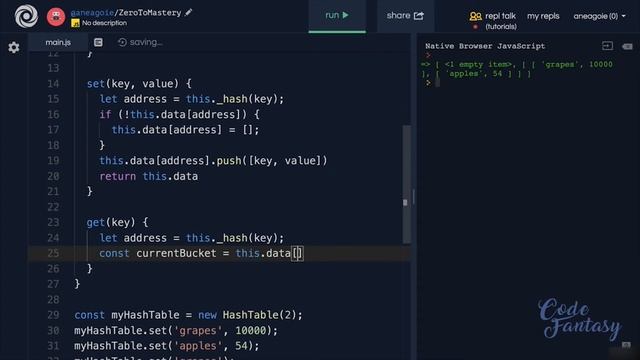
Task: Click 'const myHashTable = new HashTable(2);' line
Action: [x=188, y=315]
